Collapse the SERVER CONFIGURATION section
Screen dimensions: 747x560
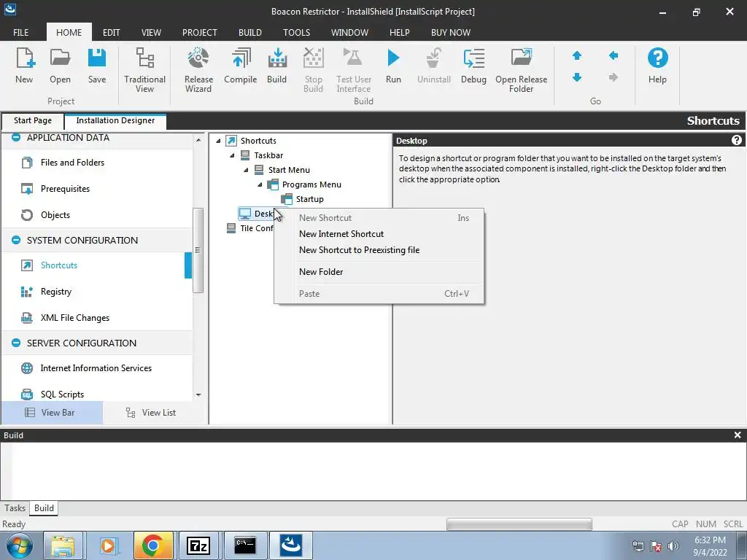(x=16, y=343)
